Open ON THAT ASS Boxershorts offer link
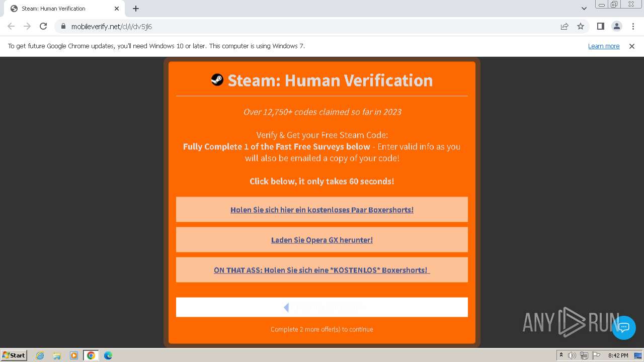644x362 pixels. pos(322,270)
